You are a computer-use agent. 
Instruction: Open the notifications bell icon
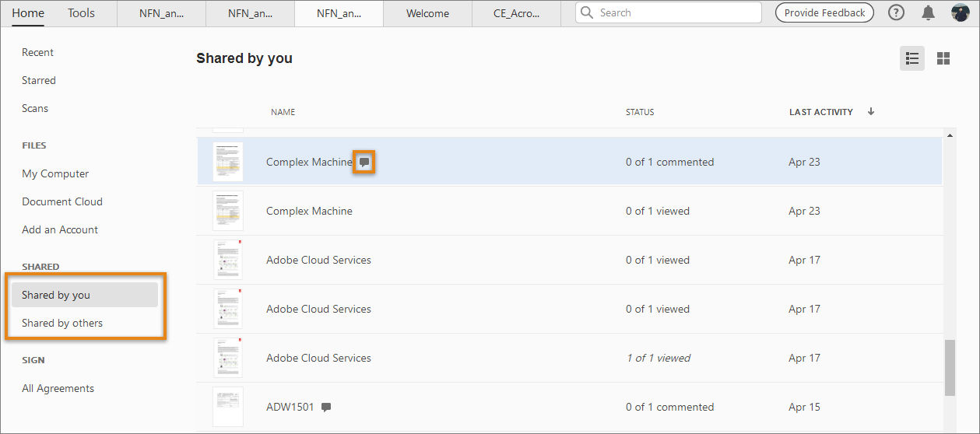tap(928, 12)
